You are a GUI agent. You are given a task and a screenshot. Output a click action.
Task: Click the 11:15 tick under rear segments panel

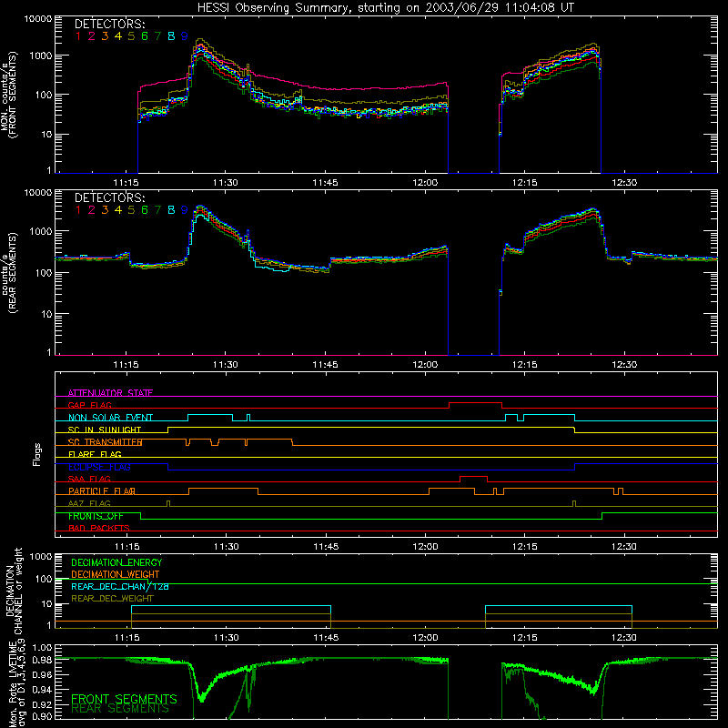coord(126,365)
